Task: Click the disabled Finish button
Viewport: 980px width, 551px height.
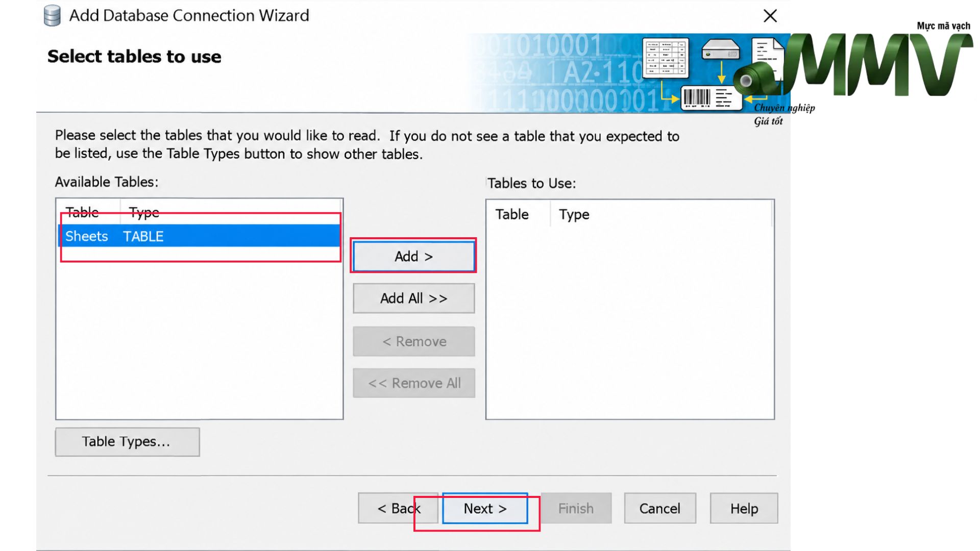Action: click(x=576, y=508)
